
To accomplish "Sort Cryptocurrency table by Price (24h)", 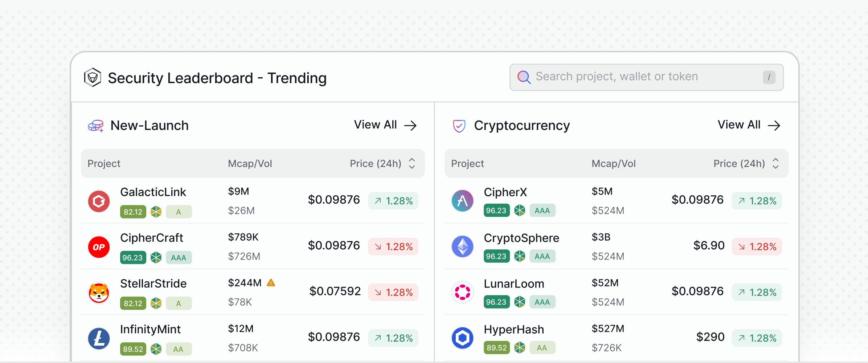I will (x=775, y=163).
